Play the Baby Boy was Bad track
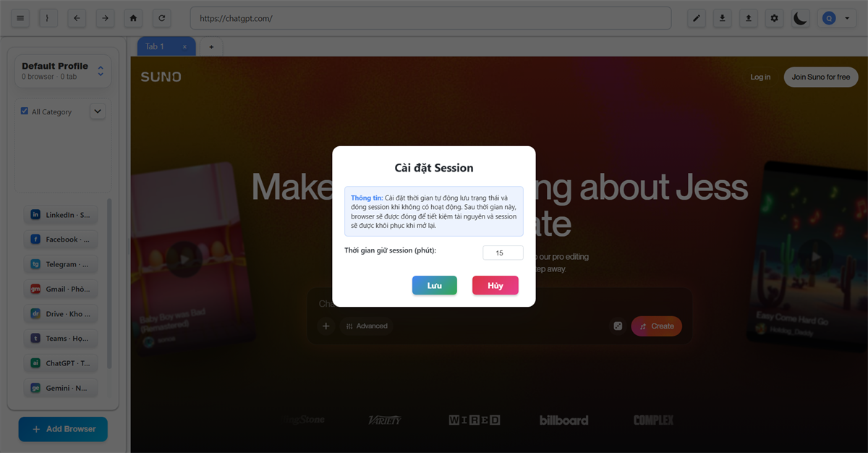868x453 pixels. [x=184, y=259]
